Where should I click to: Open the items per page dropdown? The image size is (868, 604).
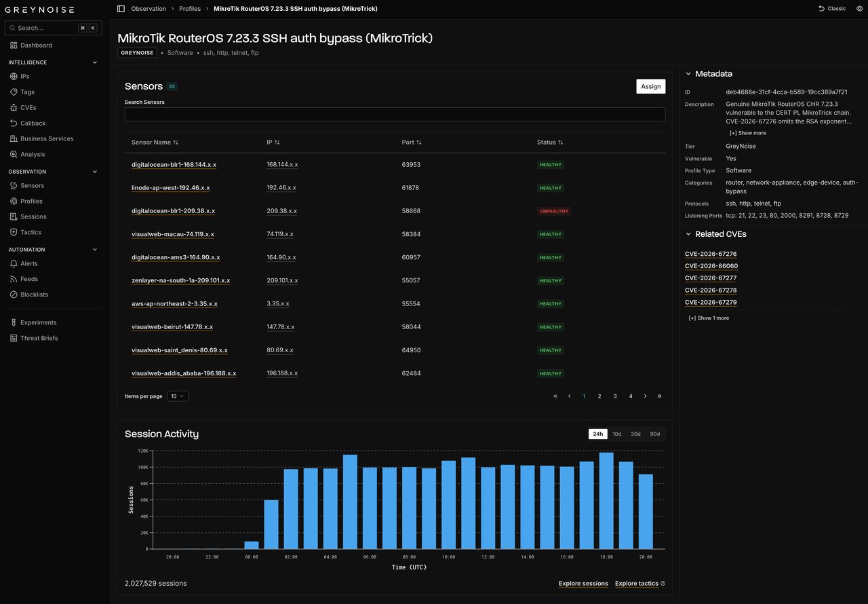click(x=178, y=396)
